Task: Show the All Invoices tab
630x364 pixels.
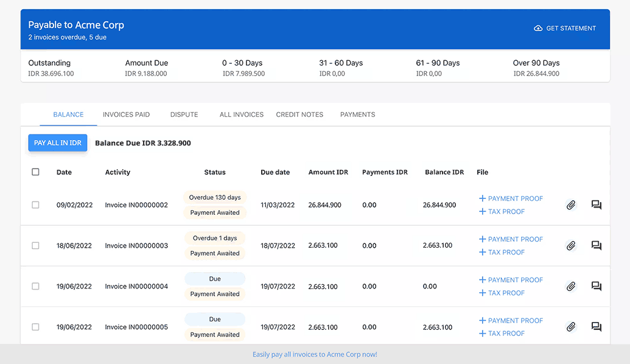Action: pos(242,114)
